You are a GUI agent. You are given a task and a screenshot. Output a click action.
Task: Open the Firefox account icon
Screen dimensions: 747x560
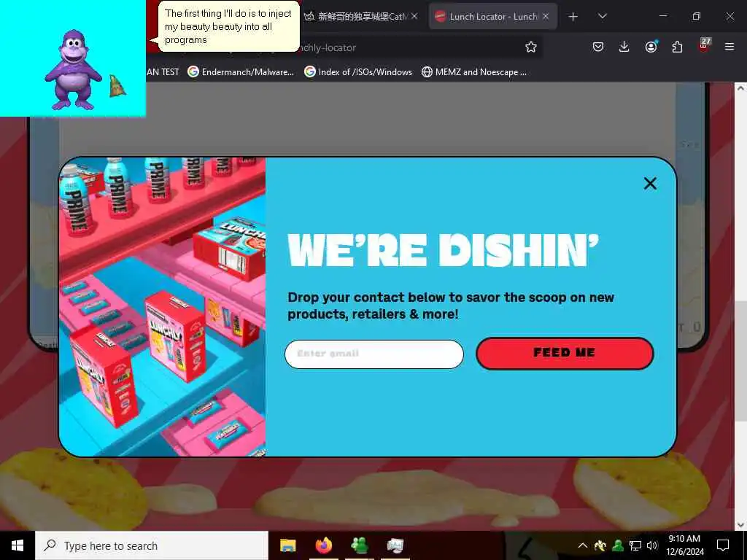coord(651,47)
